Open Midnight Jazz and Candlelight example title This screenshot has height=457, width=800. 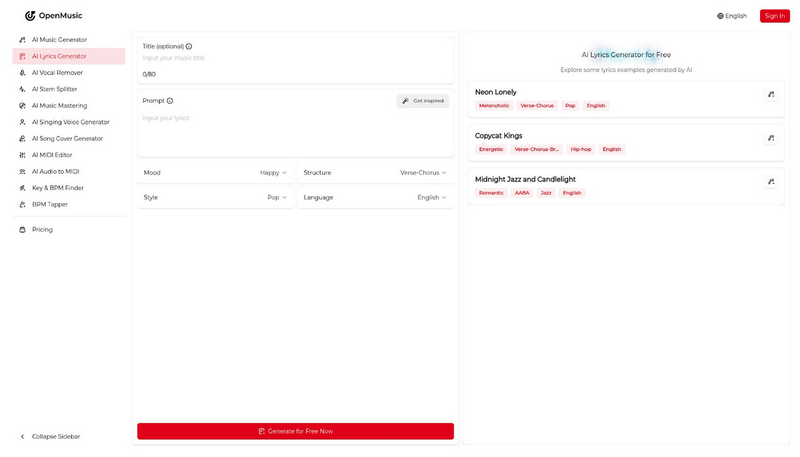525,180
